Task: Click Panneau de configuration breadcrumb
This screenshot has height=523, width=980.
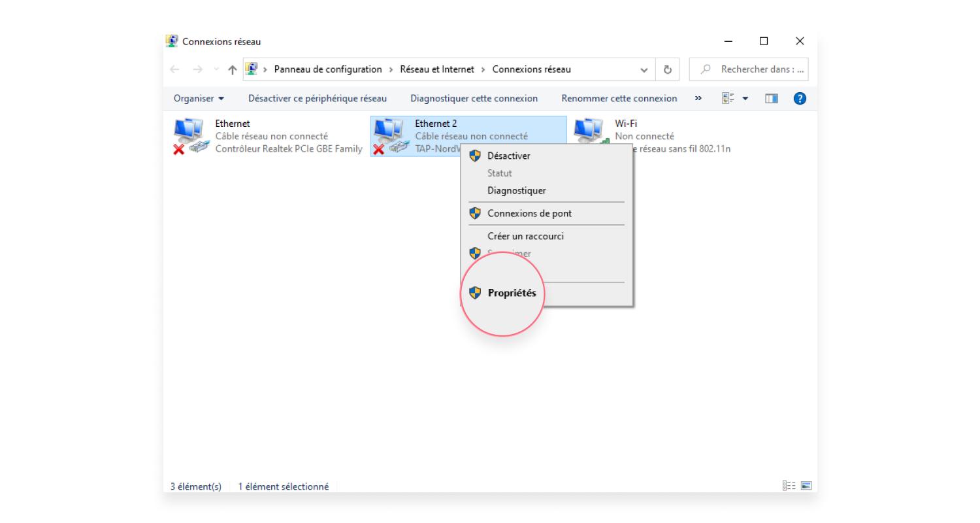Action: [328, 69]
